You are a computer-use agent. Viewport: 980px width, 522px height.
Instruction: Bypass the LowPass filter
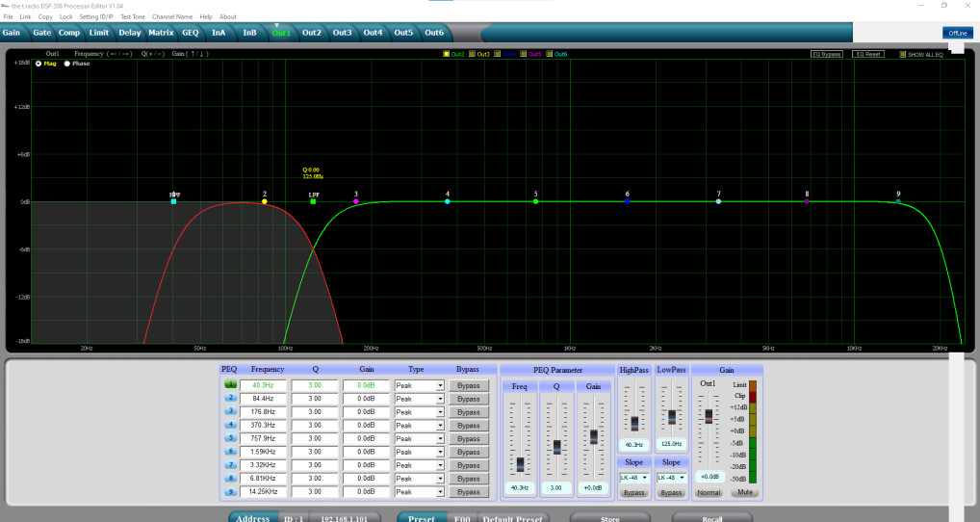[x=671, y=492]
